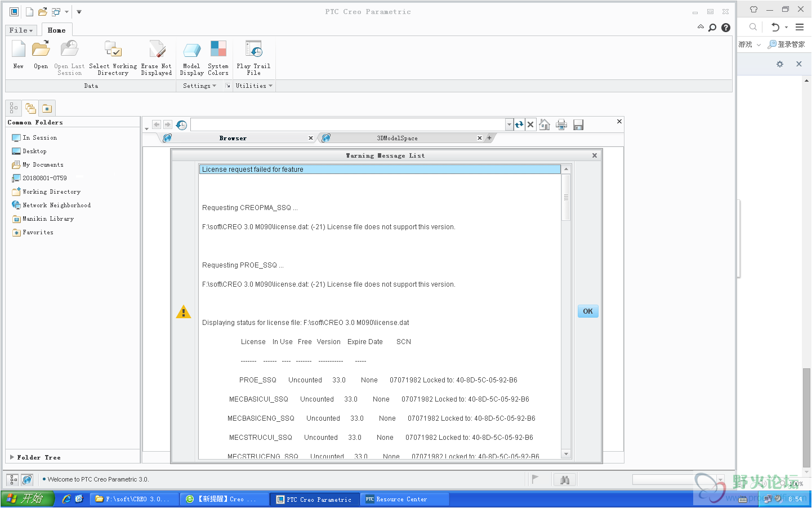Click the browser stop loading icon
Screen dimensions: 812x508
[530, 124]
